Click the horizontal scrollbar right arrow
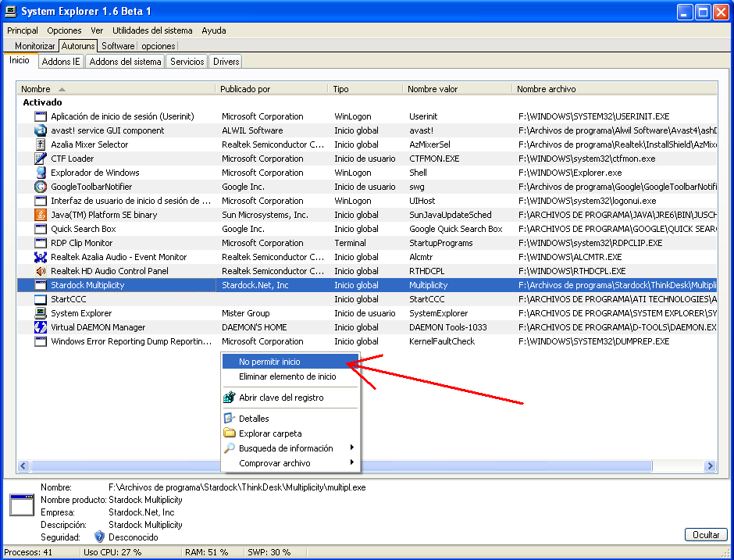Image resolution: width=734 pixels, height=560 pixels. 710,466
